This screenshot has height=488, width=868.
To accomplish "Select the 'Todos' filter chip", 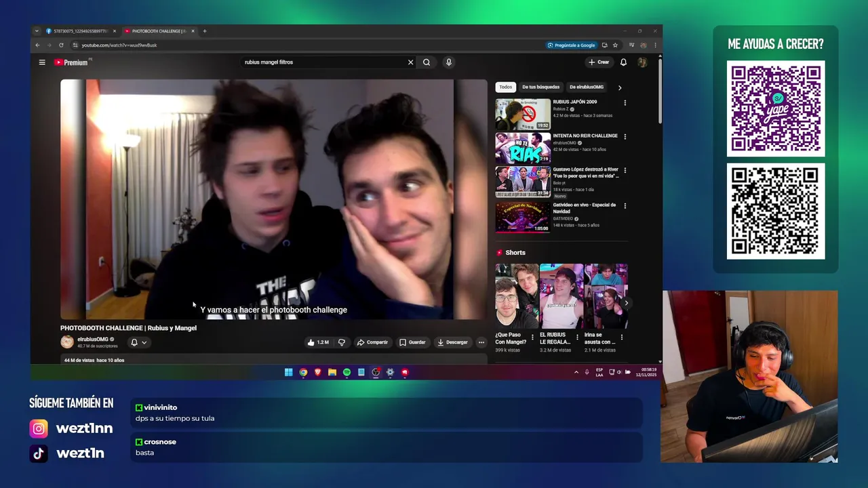I will pyautogui.click(x=506, y=87).
